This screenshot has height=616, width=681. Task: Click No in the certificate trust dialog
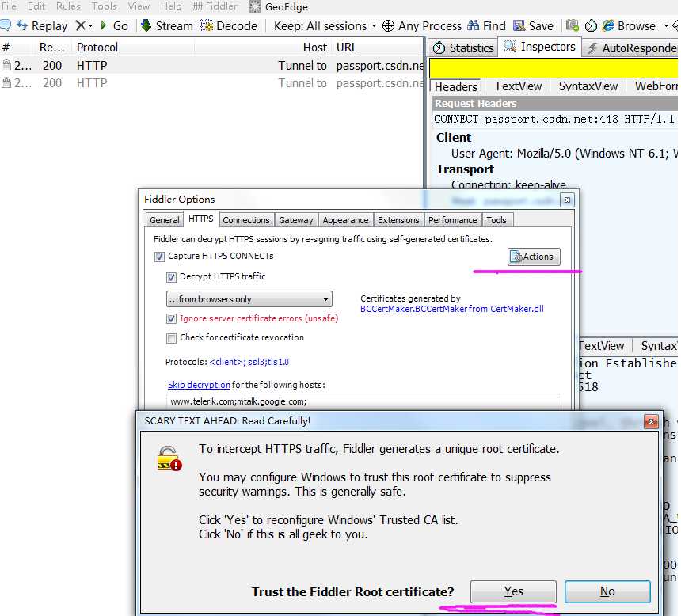[x=607, y=591]
